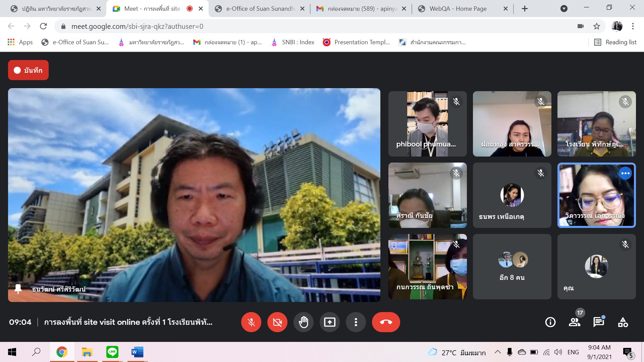644x362 pixels.
Task: Open the three-dot more options menu
Action: (x=356, y=322)
